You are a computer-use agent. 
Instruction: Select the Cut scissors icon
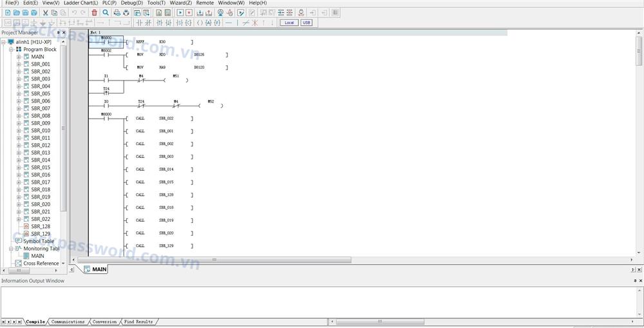pos(45,13)
